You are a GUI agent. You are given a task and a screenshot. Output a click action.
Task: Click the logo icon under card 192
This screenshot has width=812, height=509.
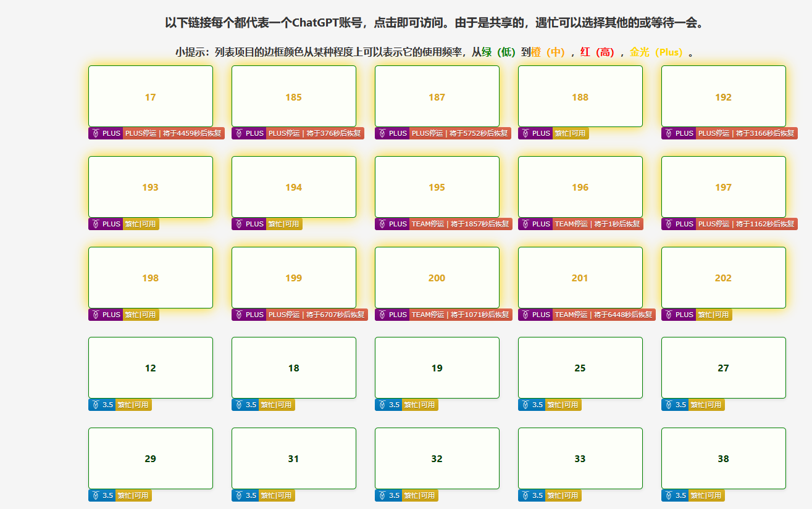[669, 133]
